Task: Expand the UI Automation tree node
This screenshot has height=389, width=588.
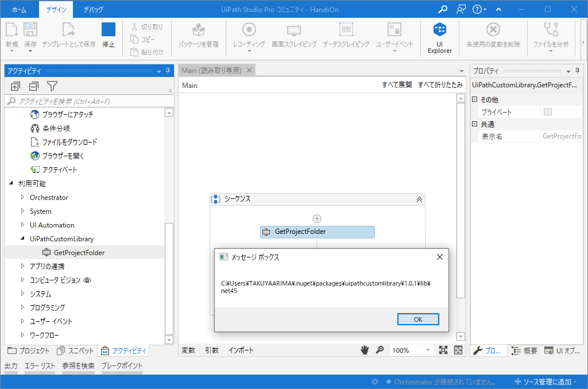Action: (22, 225)
